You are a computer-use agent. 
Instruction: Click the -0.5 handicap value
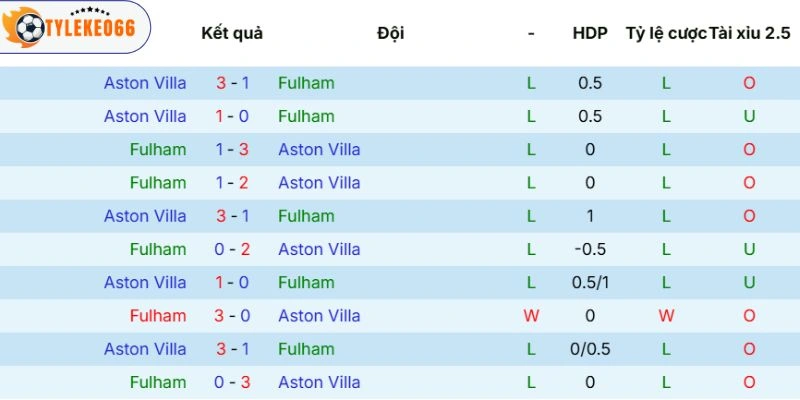pyautogui.click(x=590, y=249)
